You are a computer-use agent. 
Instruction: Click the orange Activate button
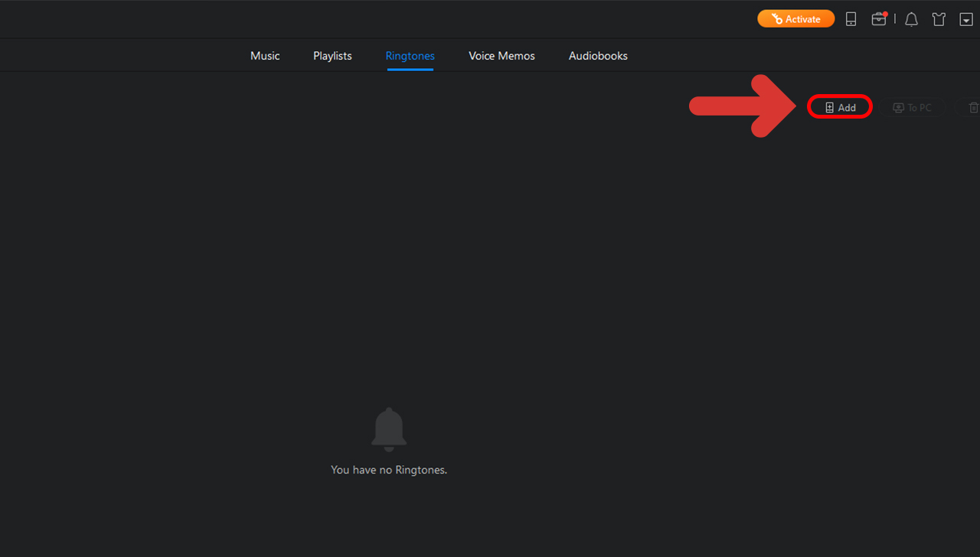point(796,19)
